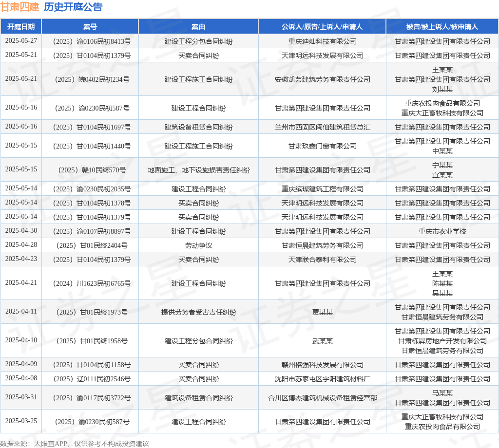This screenshot has height=448, width=499.
Task: Click defendant 申某某
Action: point(442,151)
